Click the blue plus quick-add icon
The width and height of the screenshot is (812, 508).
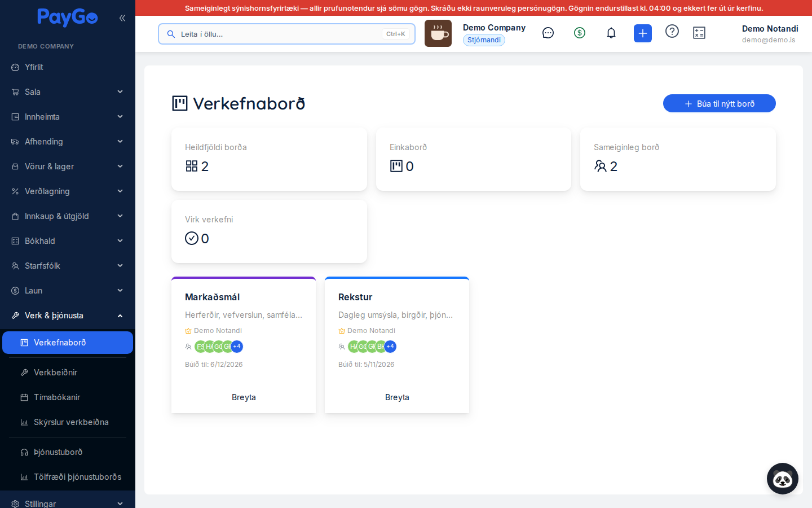643,33
